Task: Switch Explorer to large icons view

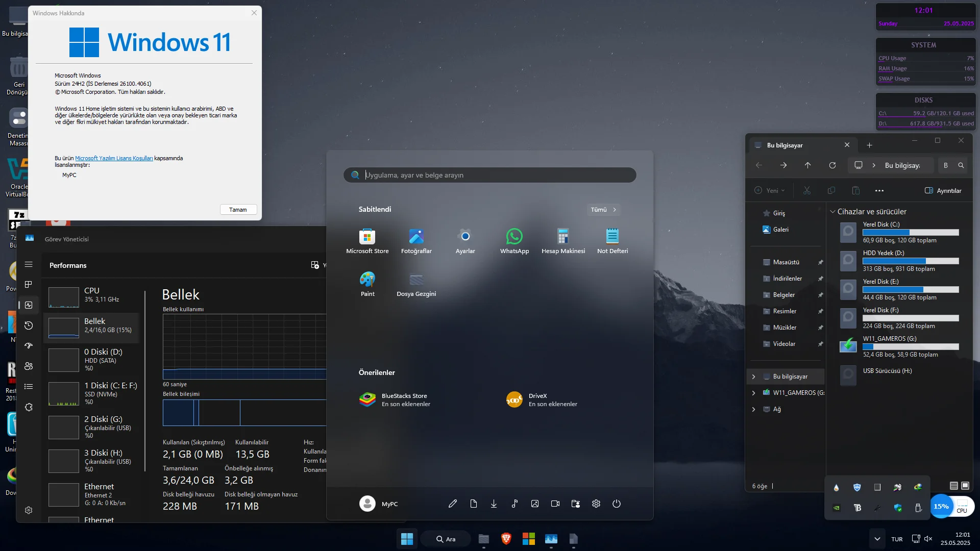Action: (x=965, y=486)
